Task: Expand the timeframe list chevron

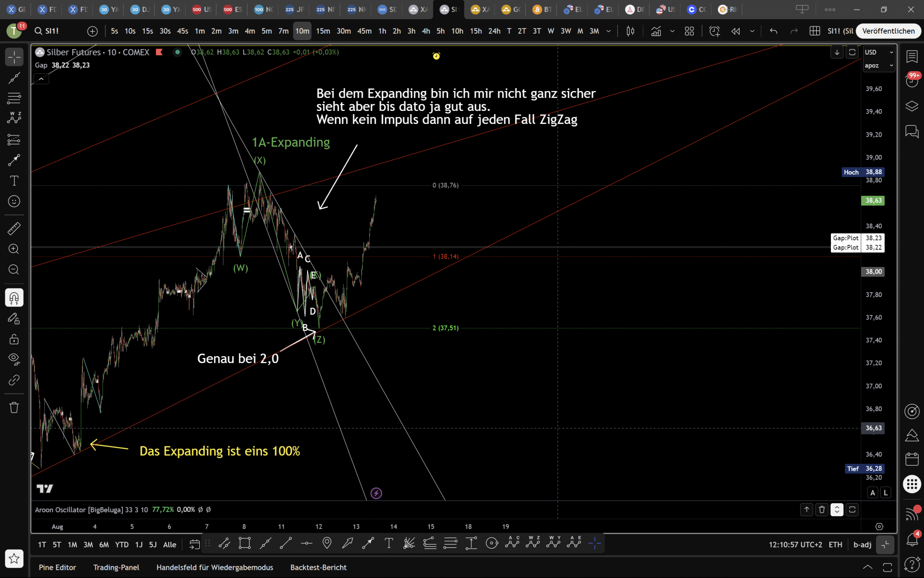Action: tap(608, 31)
